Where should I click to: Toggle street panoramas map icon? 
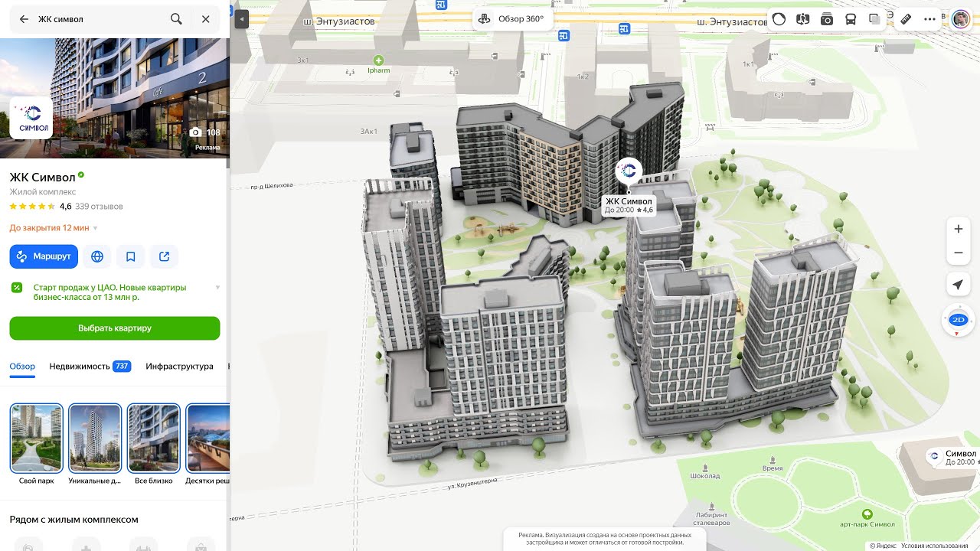point(802,20)
